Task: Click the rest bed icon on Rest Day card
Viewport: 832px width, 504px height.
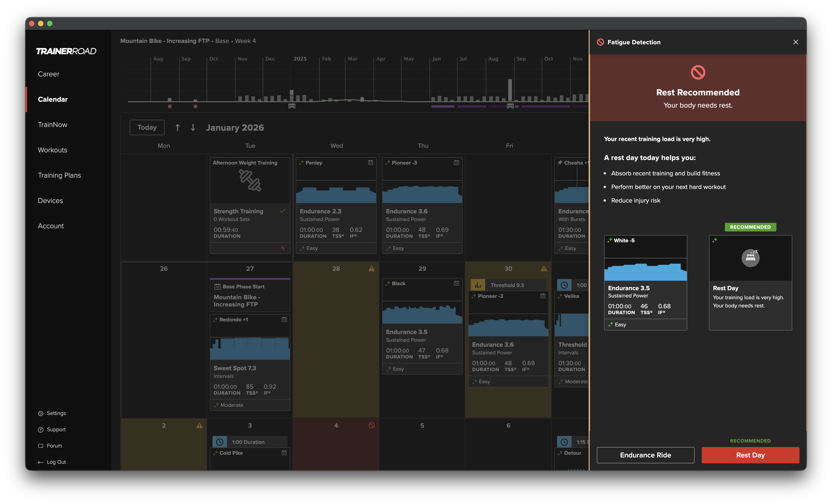Action: point(750,258)
